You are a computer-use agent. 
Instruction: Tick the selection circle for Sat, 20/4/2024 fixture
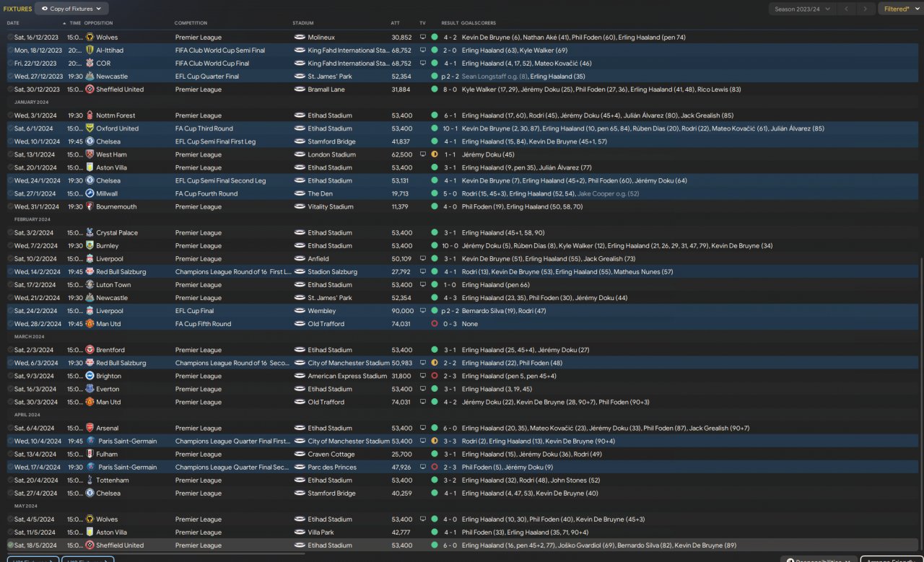click(11, 480)
